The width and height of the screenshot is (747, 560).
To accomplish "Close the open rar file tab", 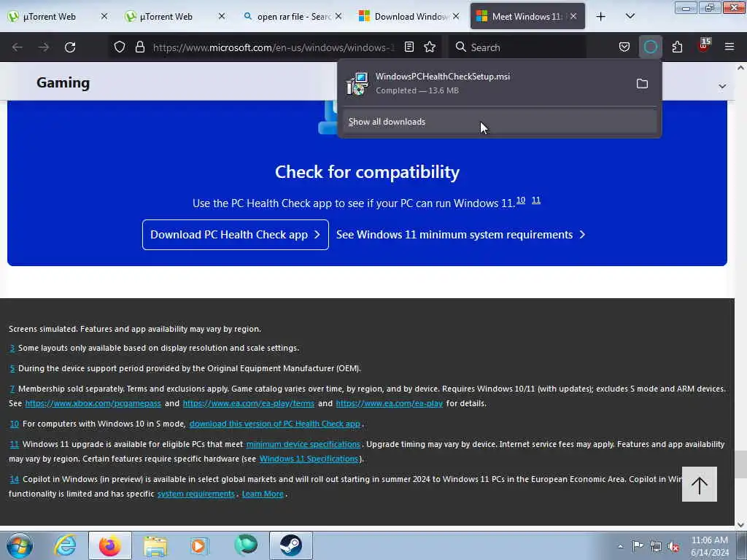I will 338,17.
